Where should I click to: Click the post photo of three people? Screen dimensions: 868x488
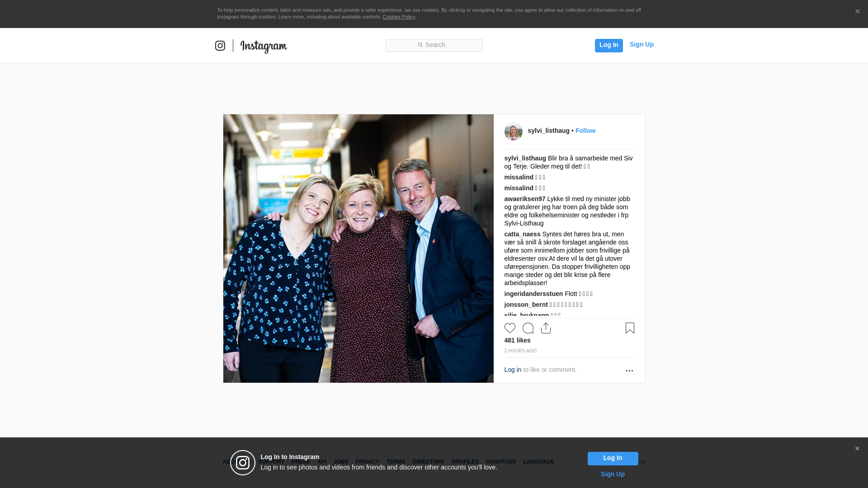coord(358,249)
